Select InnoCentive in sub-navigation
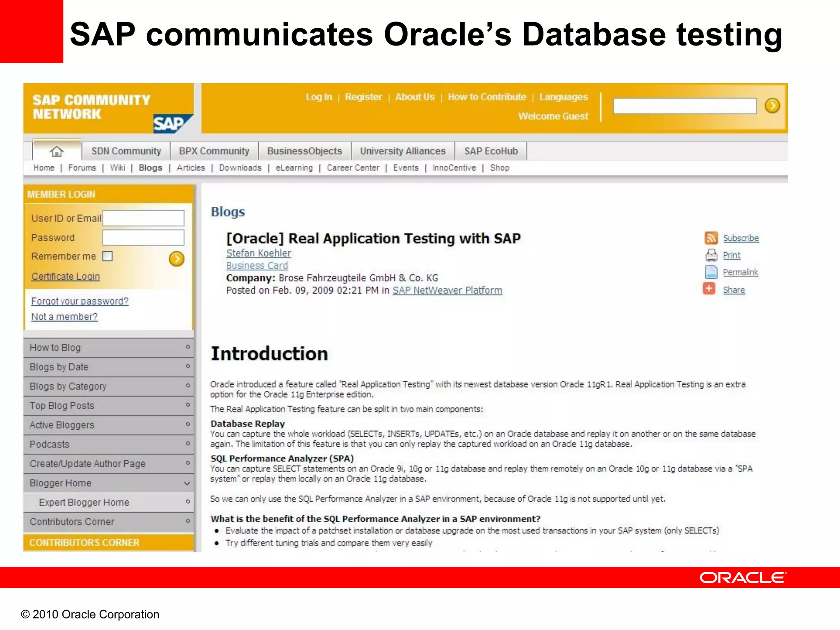The height and width of the screenshot is (630, 840). [x=454, y=168]
